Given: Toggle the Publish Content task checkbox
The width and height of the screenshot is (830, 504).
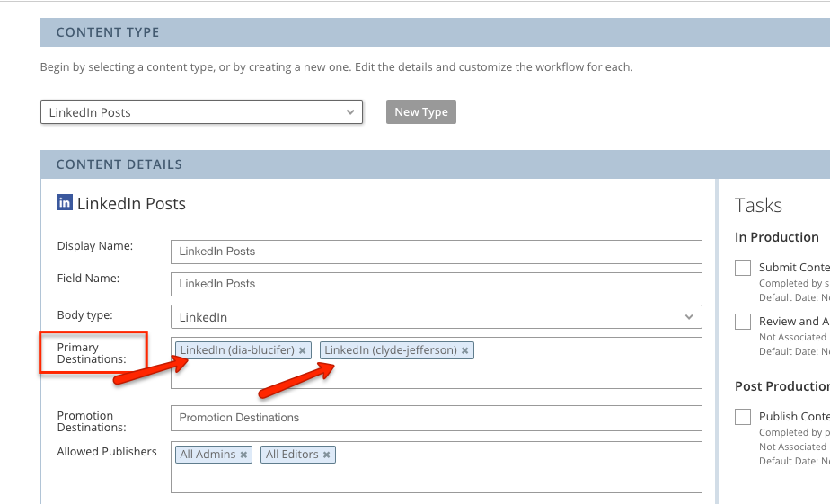Looking at the screenshot, I should pos(743,417).
